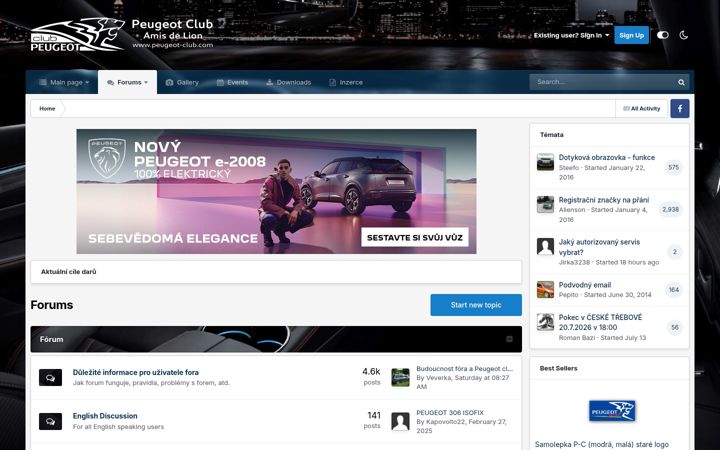Click the Downloads arrow icon

click(x=270, y=82)
